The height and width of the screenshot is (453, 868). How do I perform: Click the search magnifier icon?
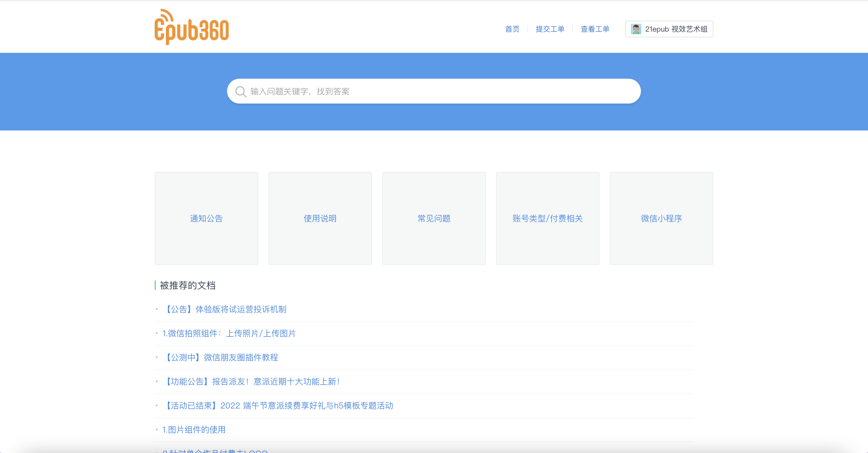[241, 91]
